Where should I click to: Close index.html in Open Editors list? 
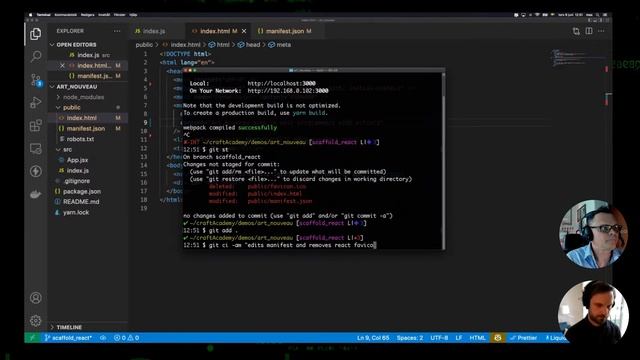click(62, 65)
